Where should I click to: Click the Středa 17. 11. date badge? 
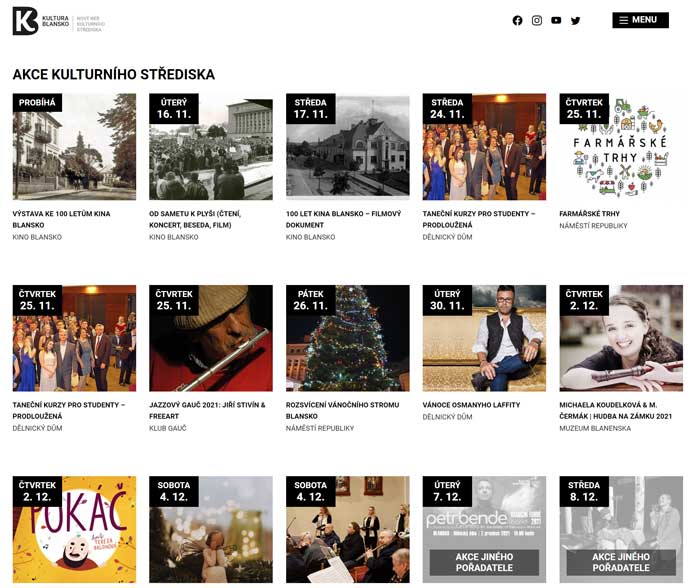click(x=310, y=108)
